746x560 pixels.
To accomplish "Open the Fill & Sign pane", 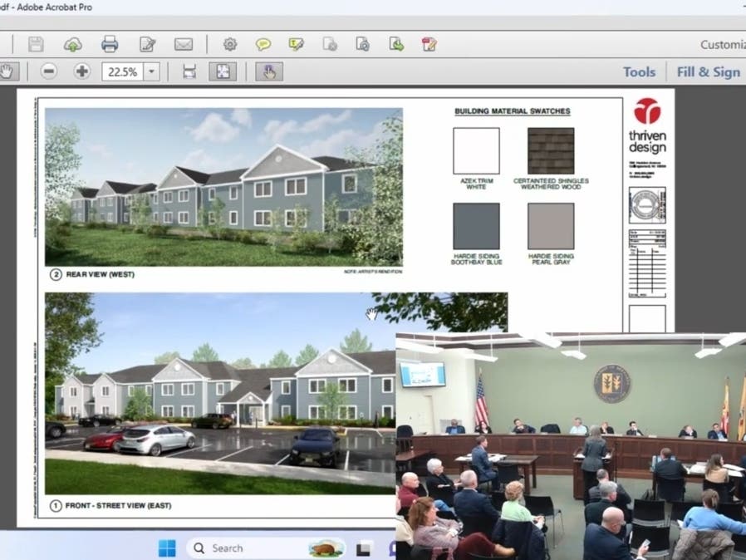I will point(708,71).
